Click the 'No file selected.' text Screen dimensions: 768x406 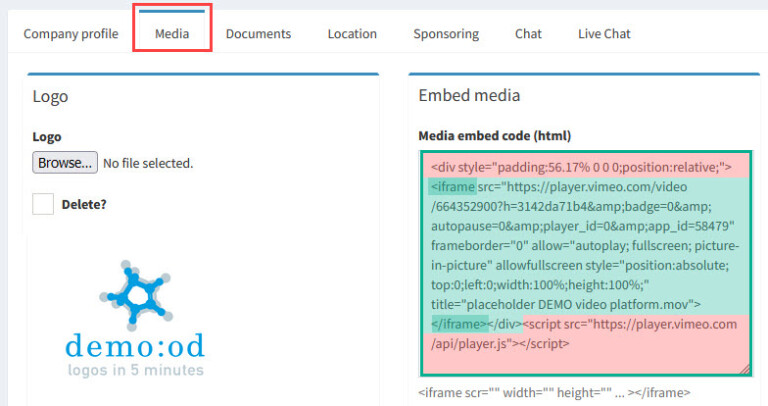[148, 164]
